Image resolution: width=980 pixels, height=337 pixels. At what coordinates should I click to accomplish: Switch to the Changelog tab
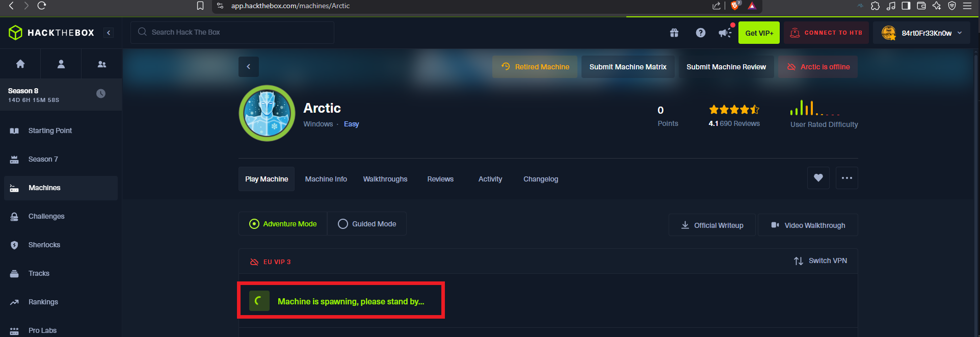541,179
